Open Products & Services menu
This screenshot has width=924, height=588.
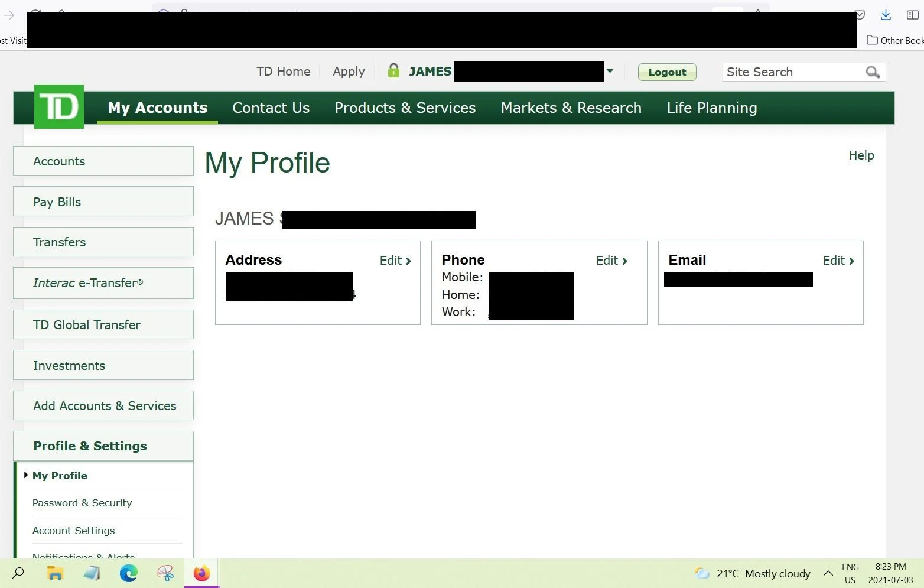[405, 108]
